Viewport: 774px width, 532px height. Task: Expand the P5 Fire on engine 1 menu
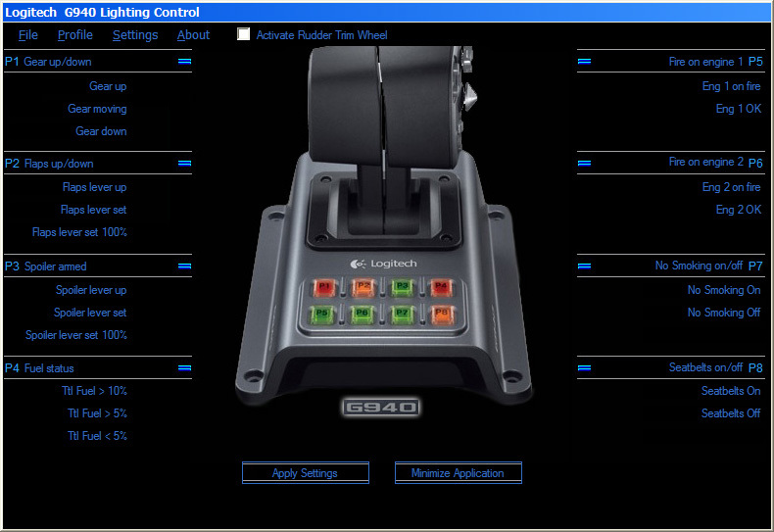[585, 62]
